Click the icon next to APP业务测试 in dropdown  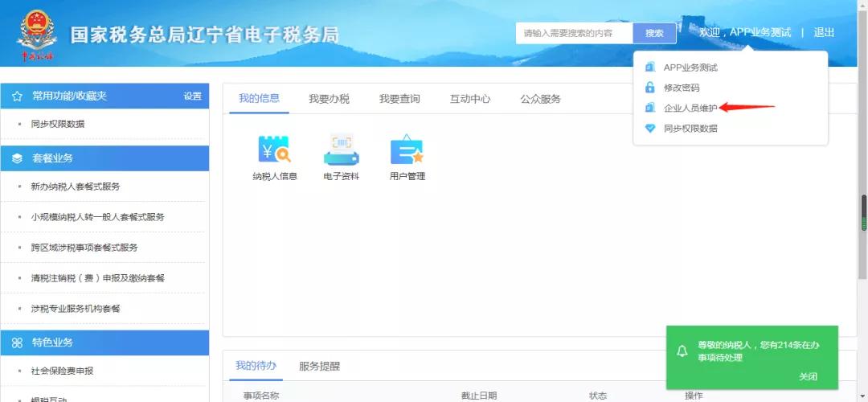pos(650,68)
